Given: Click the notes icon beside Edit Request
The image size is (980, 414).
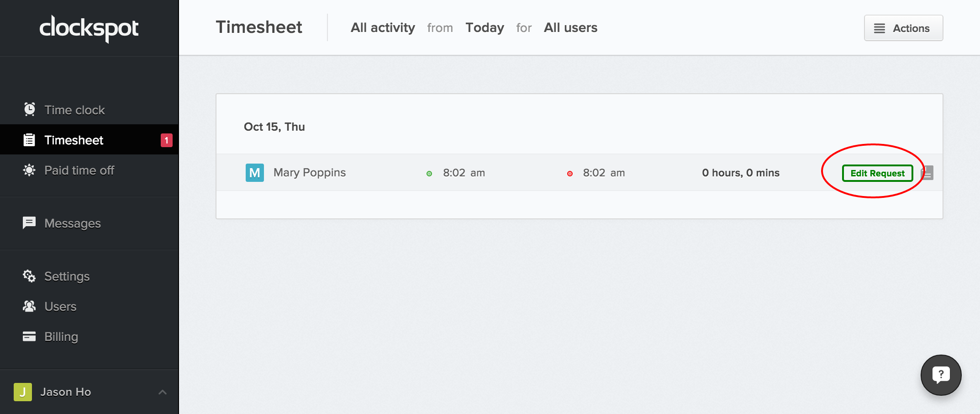Looking at the screenshot, I should click(x=927, y=173).
